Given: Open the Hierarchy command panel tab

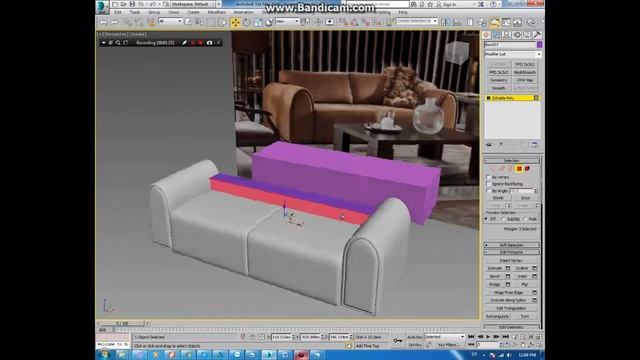Looking at the screenshot, I should pos(507,35).
